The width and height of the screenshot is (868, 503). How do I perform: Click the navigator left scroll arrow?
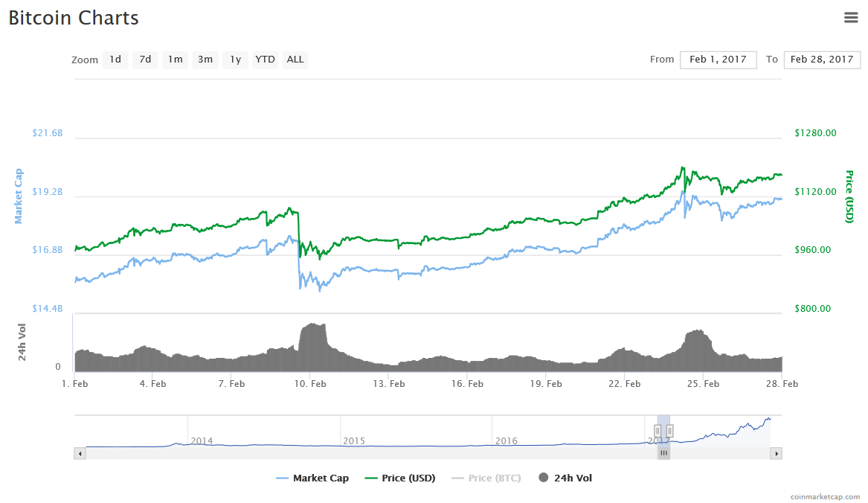[x=80, y=454]
